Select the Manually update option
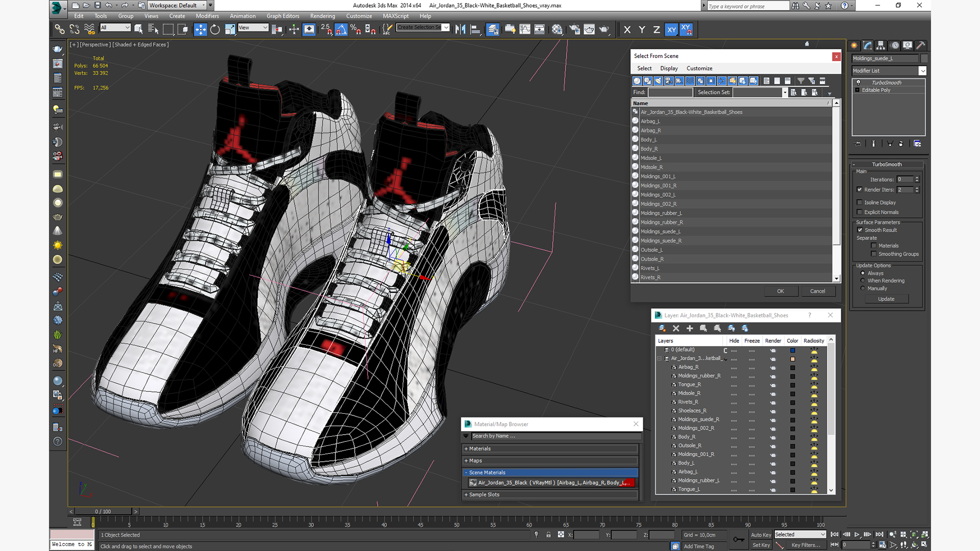 click(863, 288)
